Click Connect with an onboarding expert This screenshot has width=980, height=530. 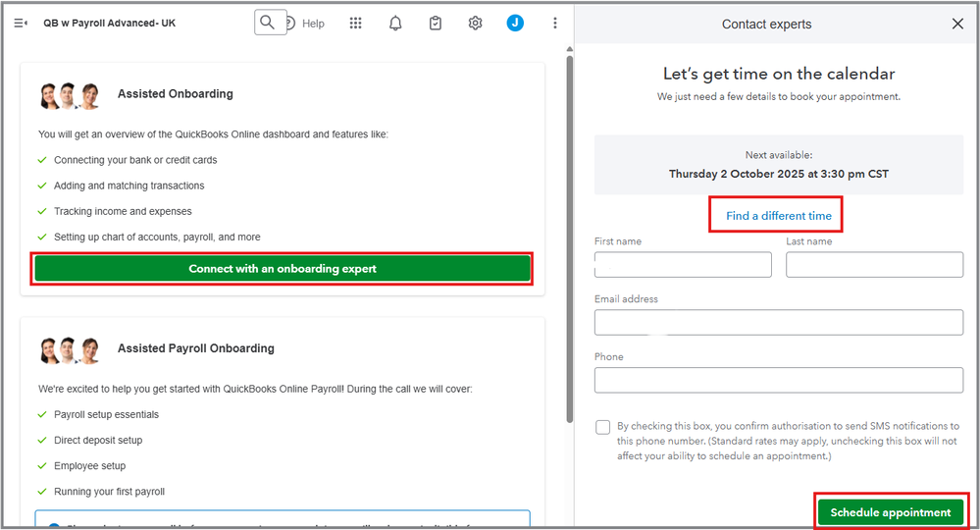click(283, 269)
